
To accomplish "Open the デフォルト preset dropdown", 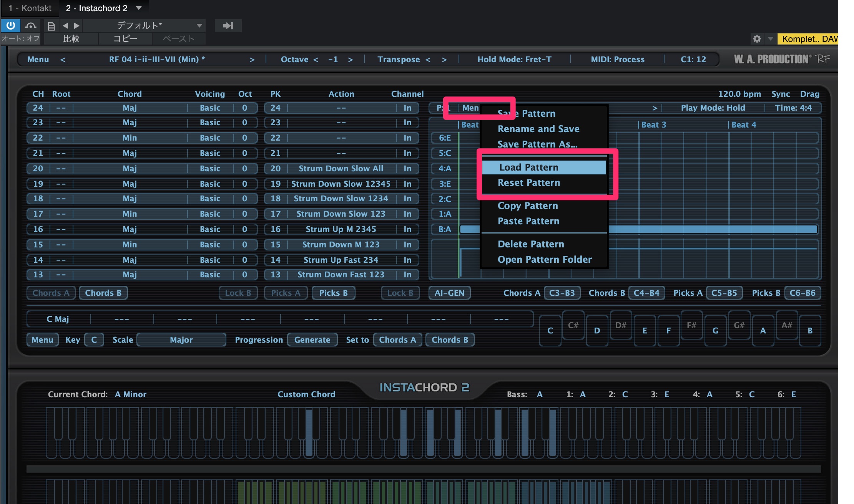I will point(199,26).
